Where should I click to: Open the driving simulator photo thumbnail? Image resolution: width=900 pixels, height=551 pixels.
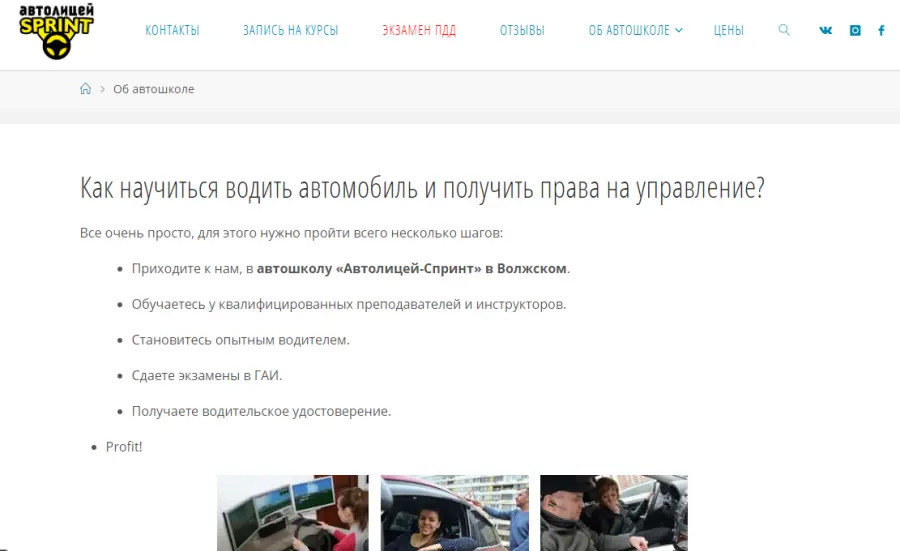[292, 512]
